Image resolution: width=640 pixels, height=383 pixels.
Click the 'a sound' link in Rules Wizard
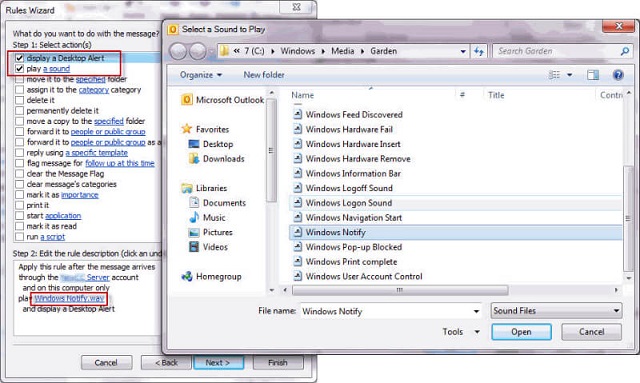point(56,69)
